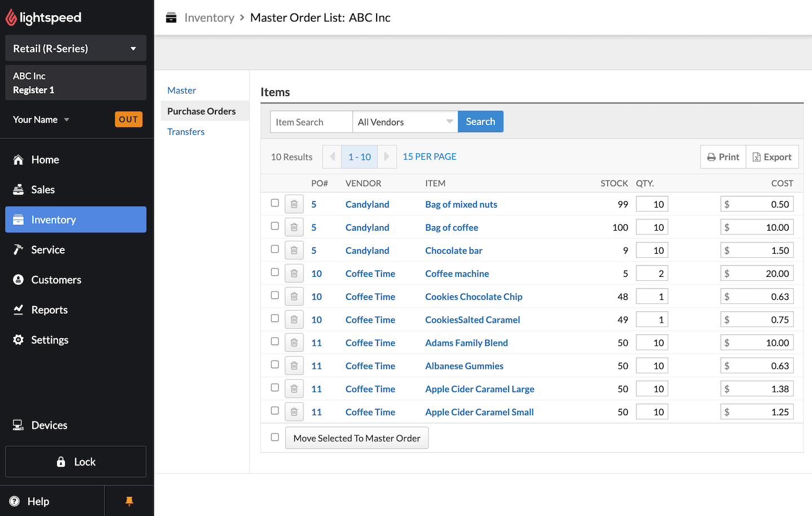Open the 15 PER PAGE link
Image resolution: width=812 pixels, height=516 pixels.
[429, 157]
